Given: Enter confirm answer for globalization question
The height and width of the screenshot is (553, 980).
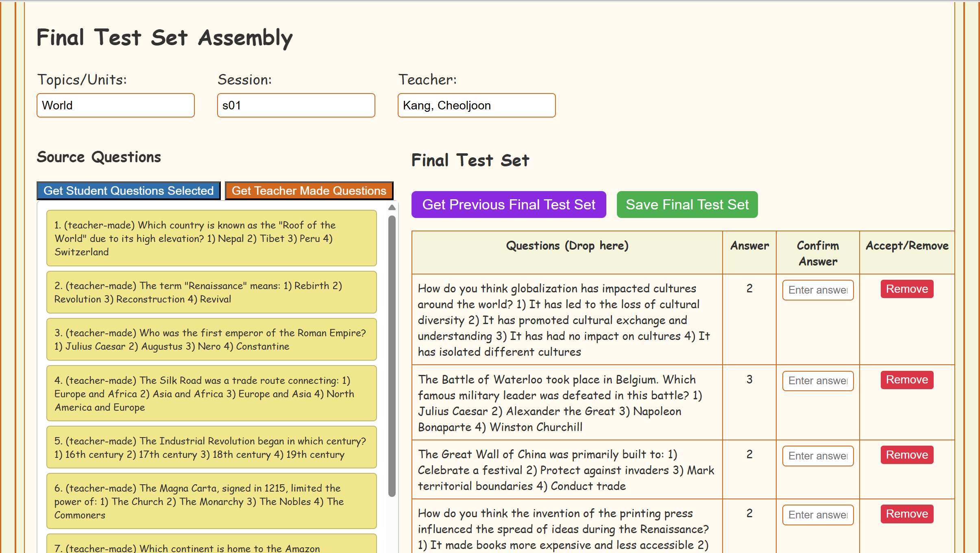Looking at the screenshot, I should [x=818, y=290].
